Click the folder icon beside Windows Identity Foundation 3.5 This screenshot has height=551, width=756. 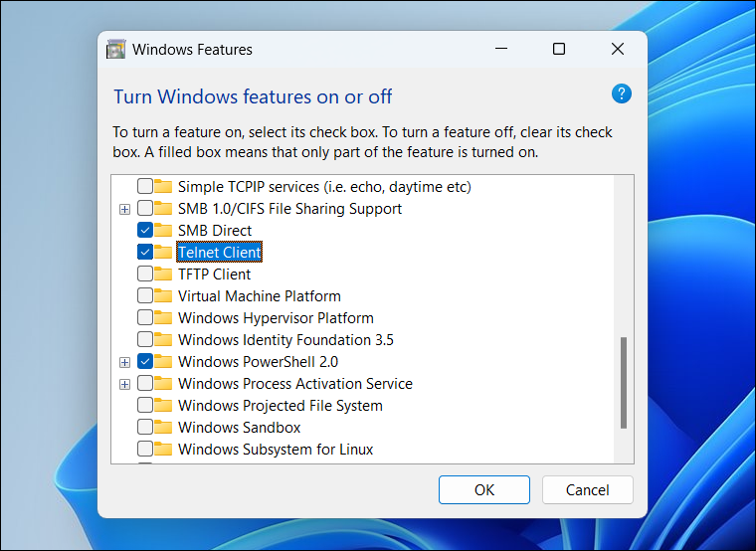pos(163,339)
